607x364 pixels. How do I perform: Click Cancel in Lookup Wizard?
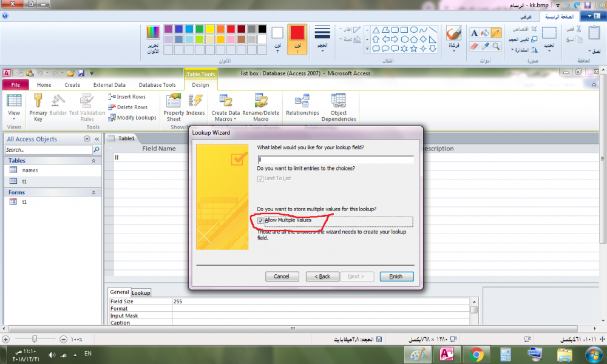(x=282, y=277)
